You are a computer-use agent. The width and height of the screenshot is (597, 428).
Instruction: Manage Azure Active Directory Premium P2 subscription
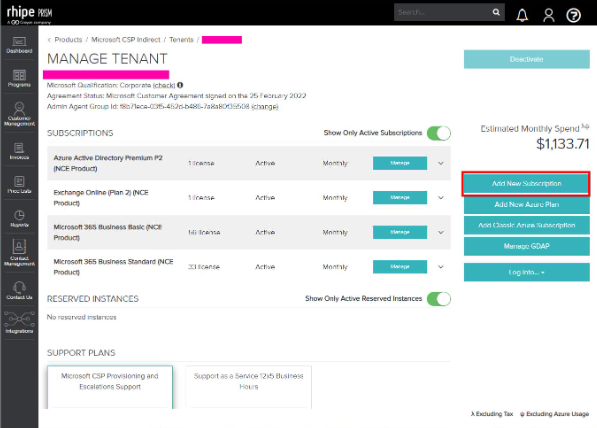click(400, 163)
